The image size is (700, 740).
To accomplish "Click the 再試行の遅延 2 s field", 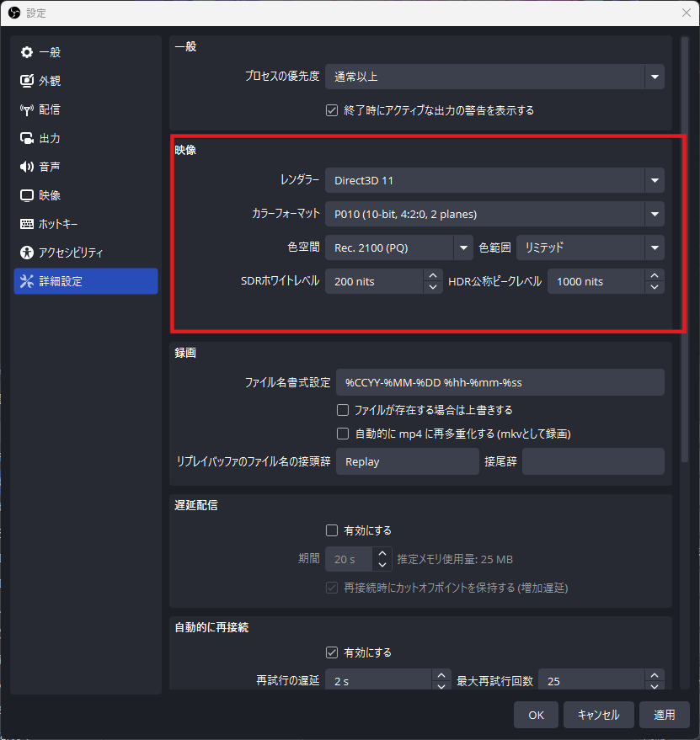I will point(379,681).
